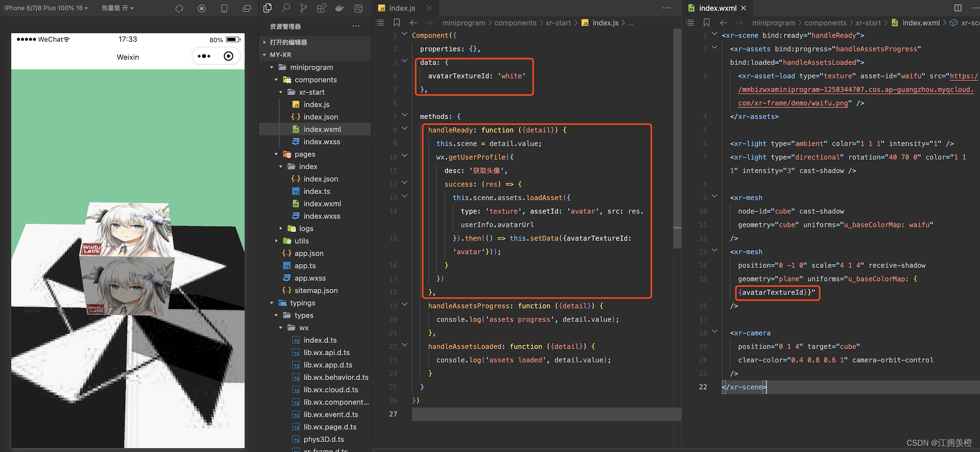Open index.wxss under xr-start
The image size is (980, 452).
click(x=322, y=142)
